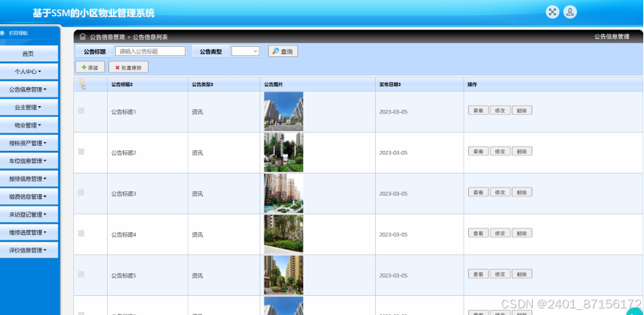
Task: Click the 资讯 type cell for 公告标题4
Action: tap(197, 235)
